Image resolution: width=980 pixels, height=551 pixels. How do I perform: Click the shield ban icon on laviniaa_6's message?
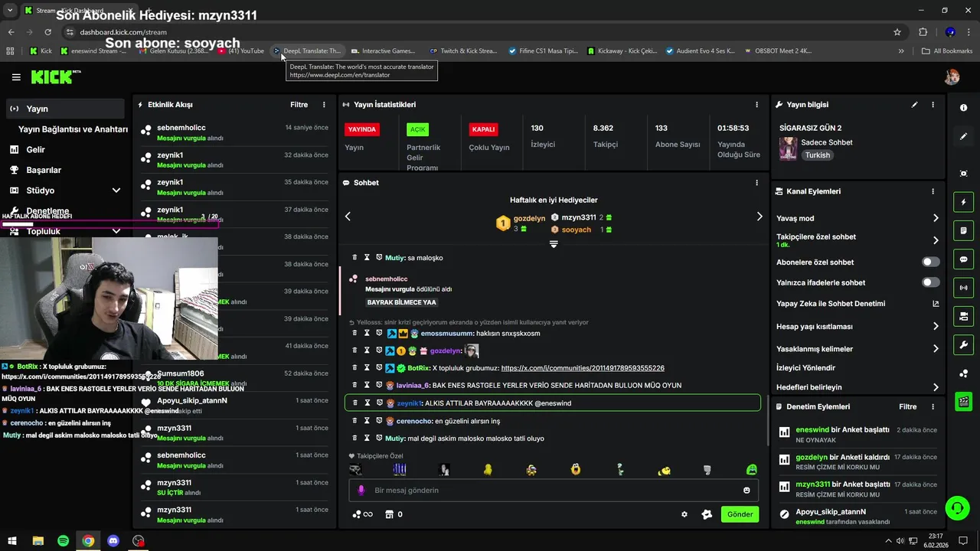(379, 386)
